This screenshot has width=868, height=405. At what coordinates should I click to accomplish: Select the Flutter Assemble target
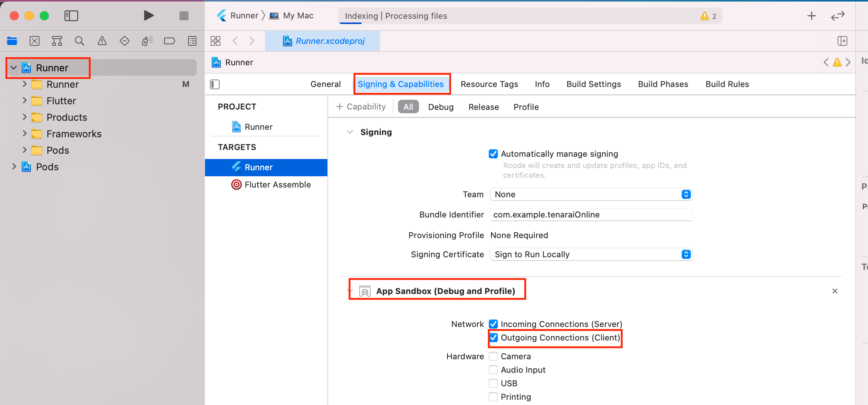[277, 184]
